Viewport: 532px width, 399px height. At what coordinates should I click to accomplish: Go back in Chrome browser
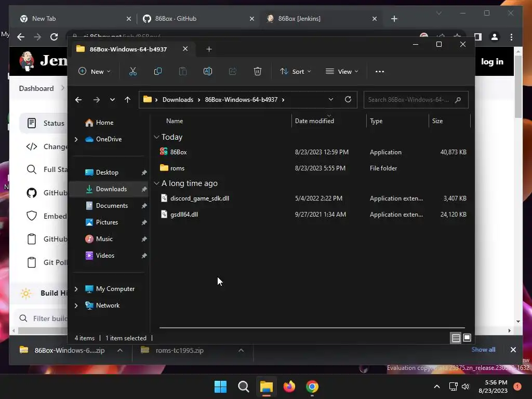(x=21, y=37)
